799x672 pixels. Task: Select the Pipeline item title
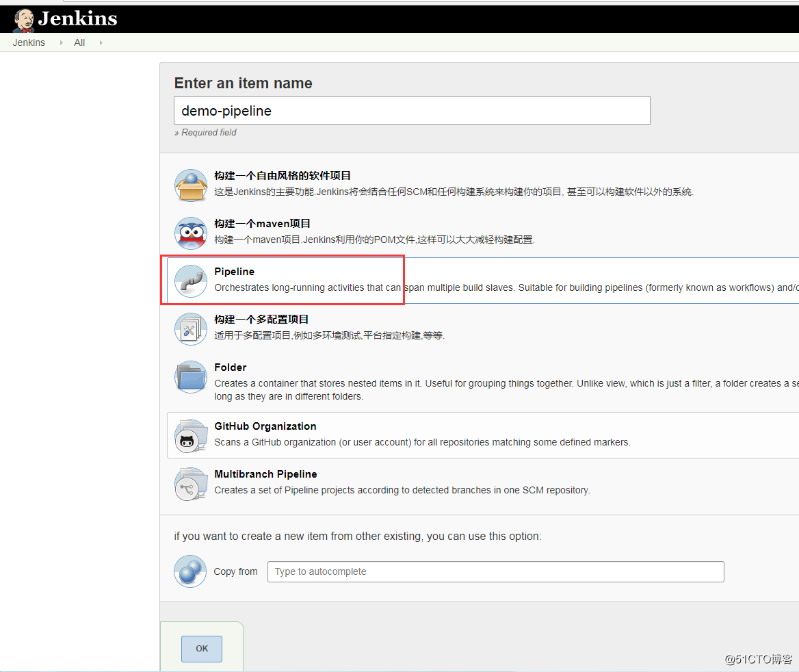click(234, 272)
